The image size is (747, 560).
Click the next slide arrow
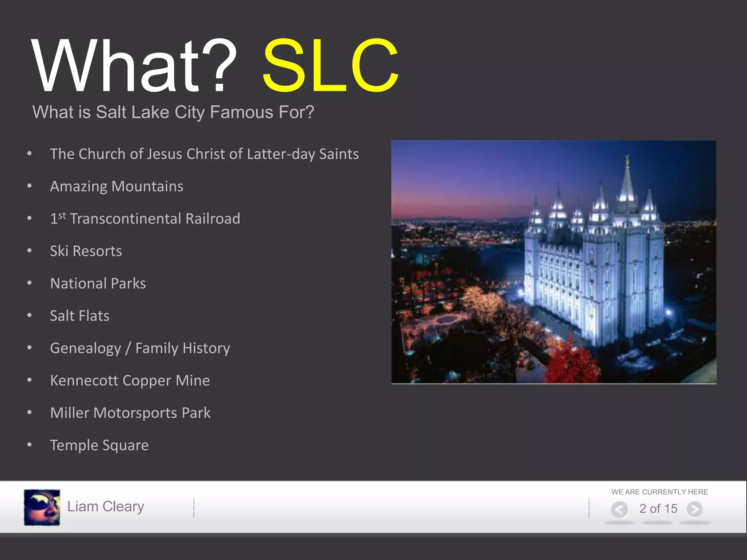pos(694,509)
